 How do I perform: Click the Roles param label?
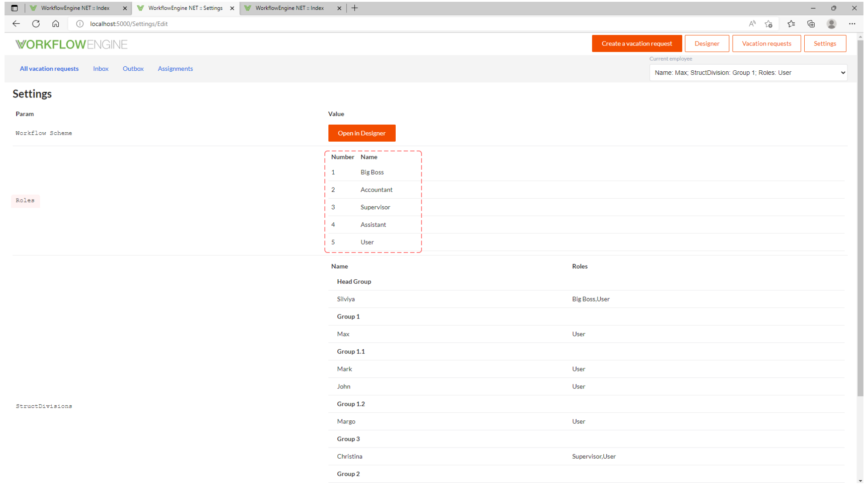pos(25,200)
